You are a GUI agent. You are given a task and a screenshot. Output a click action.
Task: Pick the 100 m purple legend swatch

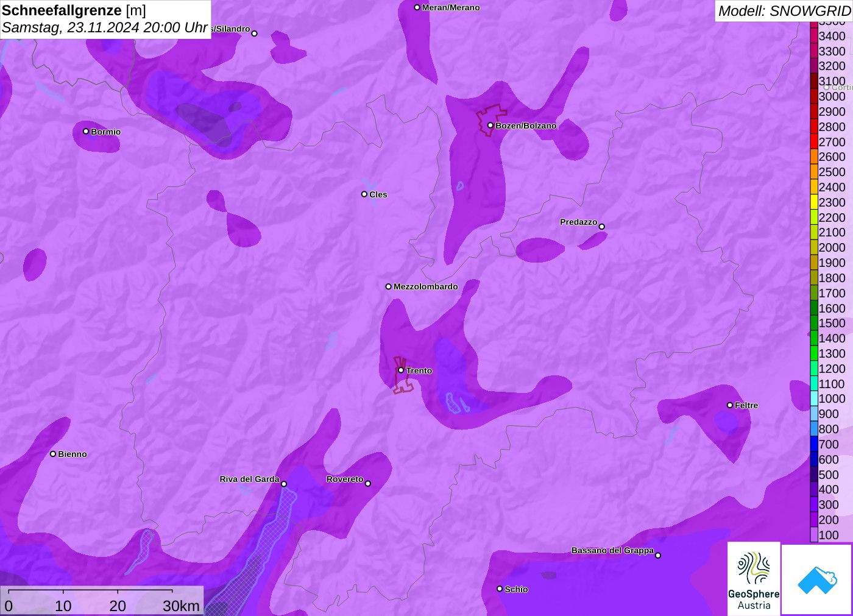[x=814, y=535]
